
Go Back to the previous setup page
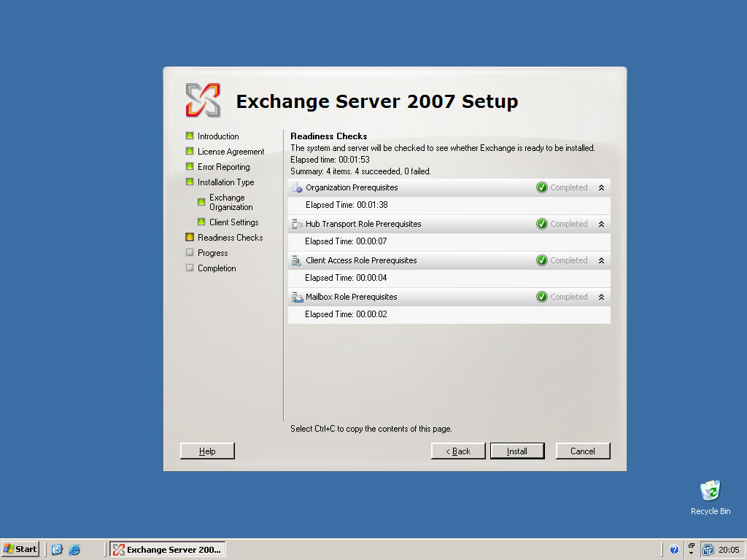(x=458, y=451)
